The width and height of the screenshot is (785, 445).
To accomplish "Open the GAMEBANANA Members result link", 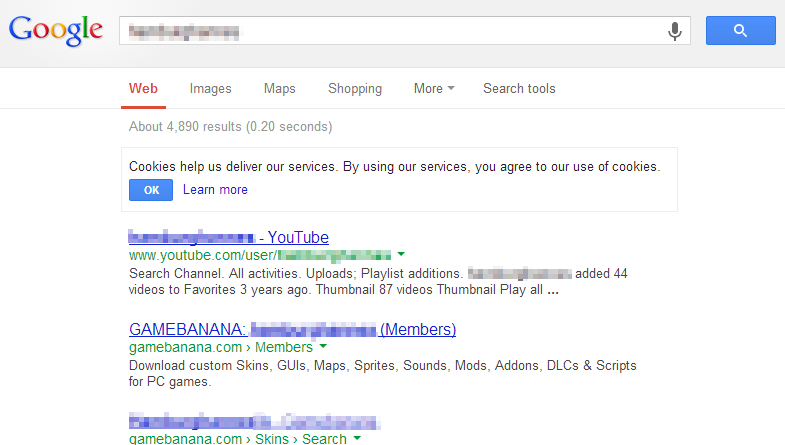I will (x=292, y=329).
